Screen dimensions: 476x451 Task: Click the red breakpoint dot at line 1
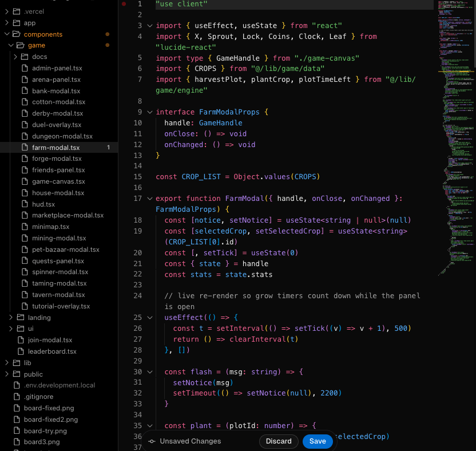click(x=124, y=4)
